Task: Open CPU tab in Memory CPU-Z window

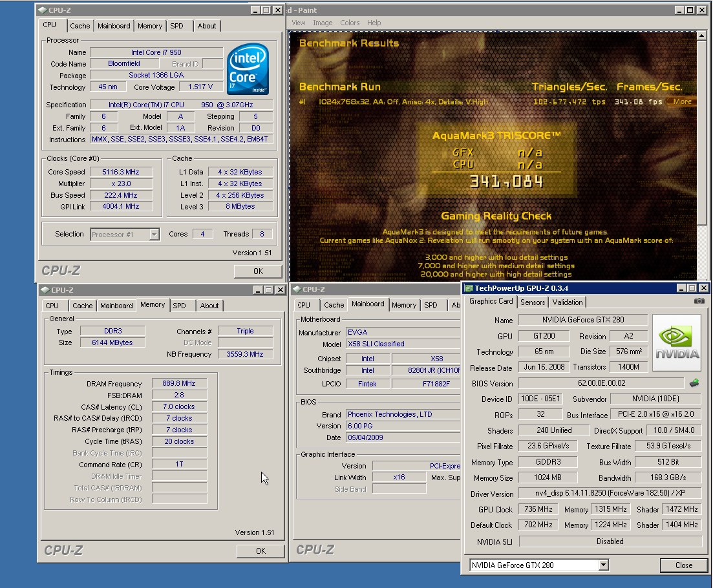Action: click(52, 306)
